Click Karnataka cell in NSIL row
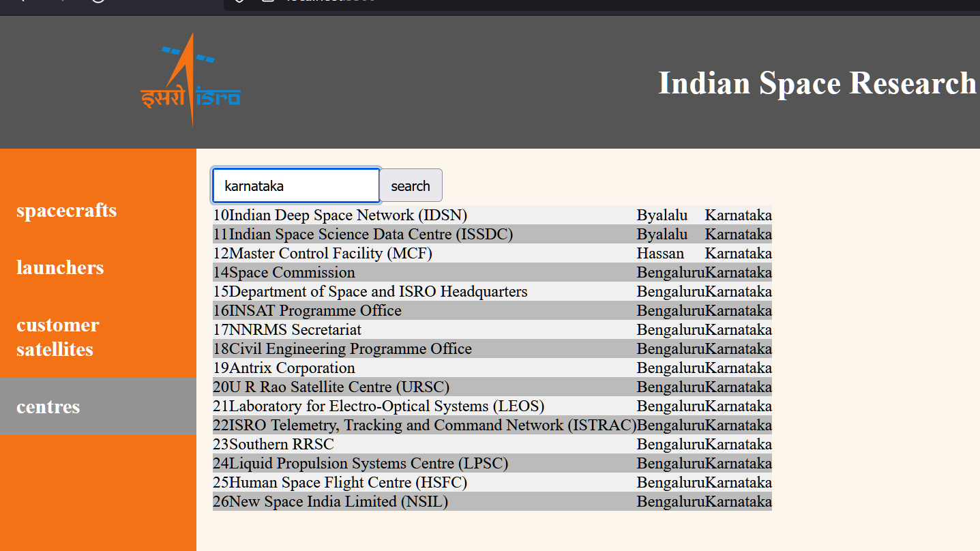The width and height of the screenshot is (980, 551). pyautogui.click(x=739, y=501)
